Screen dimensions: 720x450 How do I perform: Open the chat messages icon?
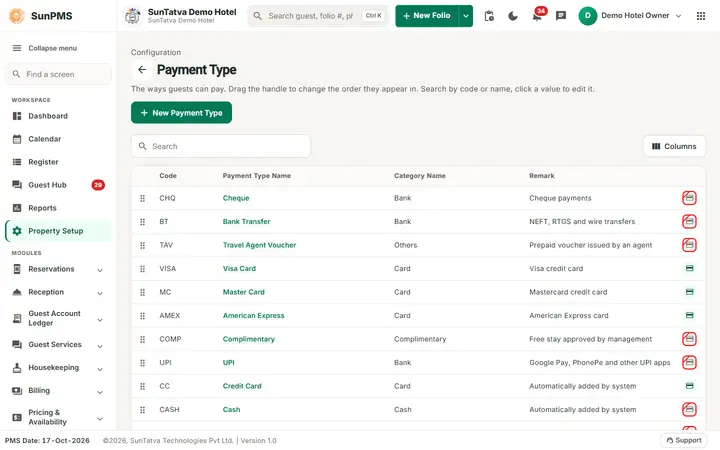click(561, 16)
